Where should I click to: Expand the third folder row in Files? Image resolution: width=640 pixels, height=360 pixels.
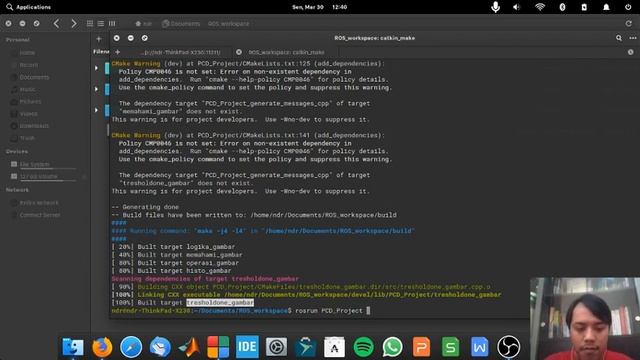tap(96, 110)
